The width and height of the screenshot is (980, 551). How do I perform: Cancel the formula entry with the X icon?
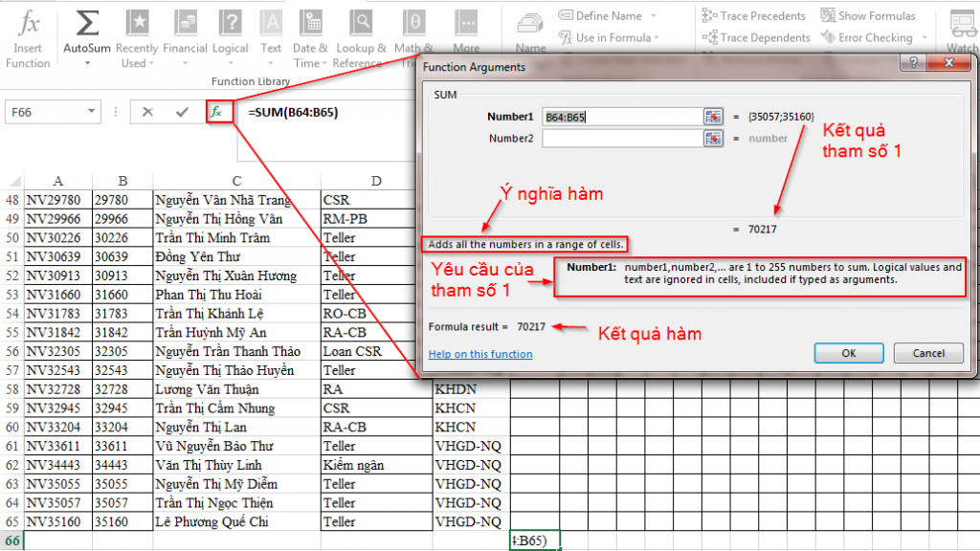[147, 112]
